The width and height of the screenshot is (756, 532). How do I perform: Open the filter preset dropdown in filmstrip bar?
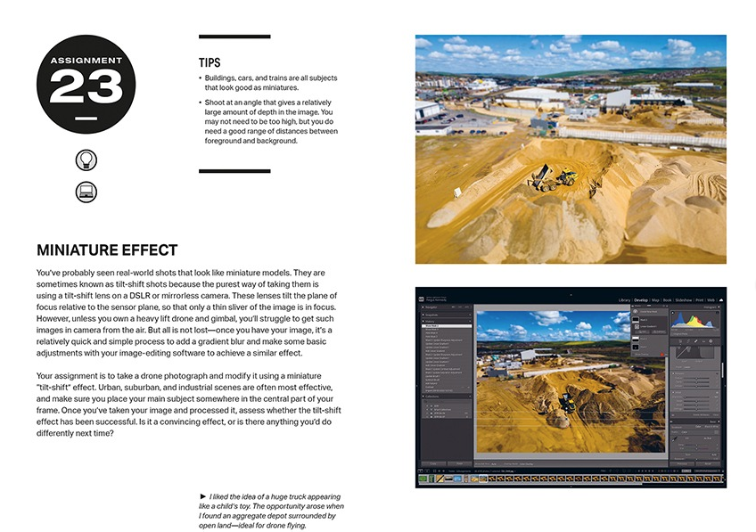click(x=707, y=471)
